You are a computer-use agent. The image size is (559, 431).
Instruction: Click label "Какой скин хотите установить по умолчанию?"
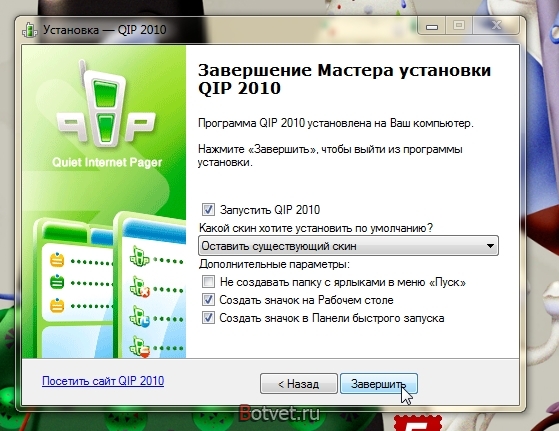[x=316, y=228]
